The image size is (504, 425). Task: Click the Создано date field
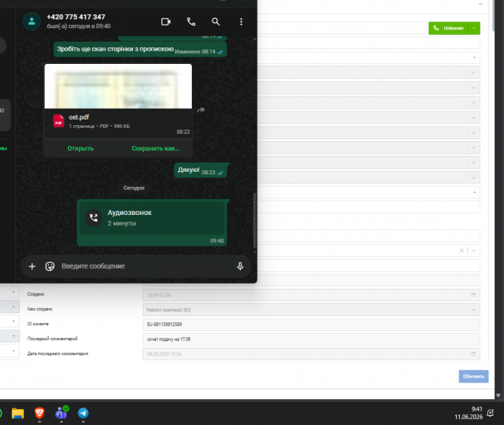(311, 295)
